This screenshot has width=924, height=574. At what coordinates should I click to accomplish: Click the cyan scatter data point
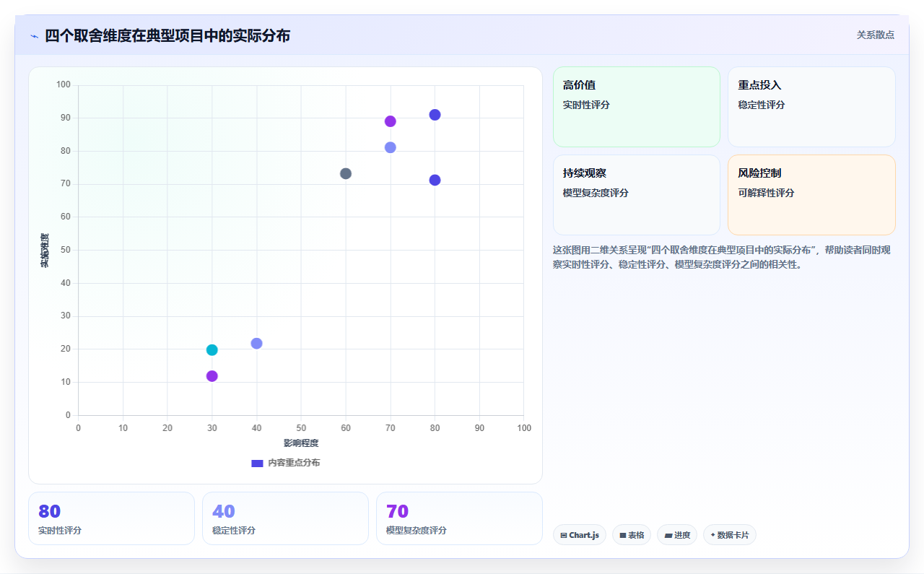pyautogui.click(x=212, y=350)
